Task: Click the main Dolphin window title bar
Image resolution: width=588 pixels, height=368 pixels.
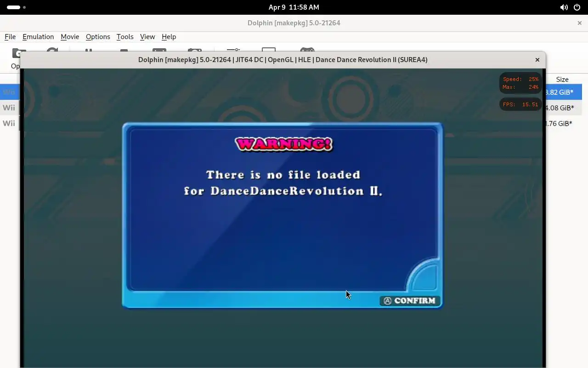Action: pos(294,23)
